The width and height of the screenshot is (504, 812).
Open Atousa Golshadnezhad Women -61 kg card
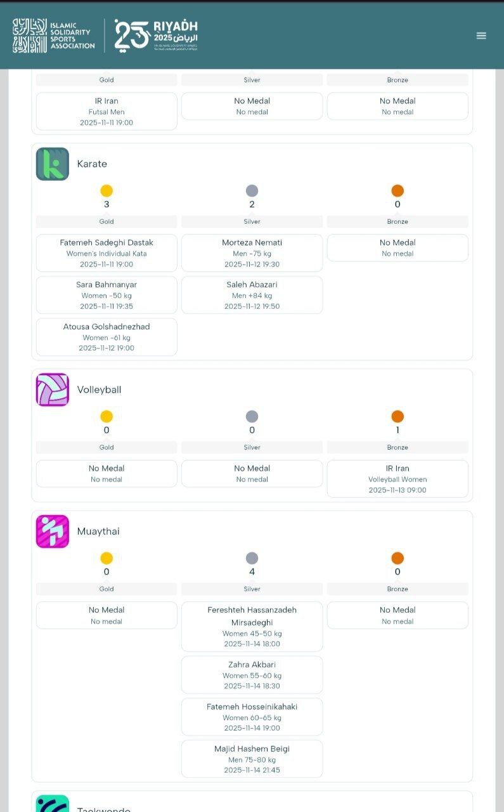pos(107,337)
